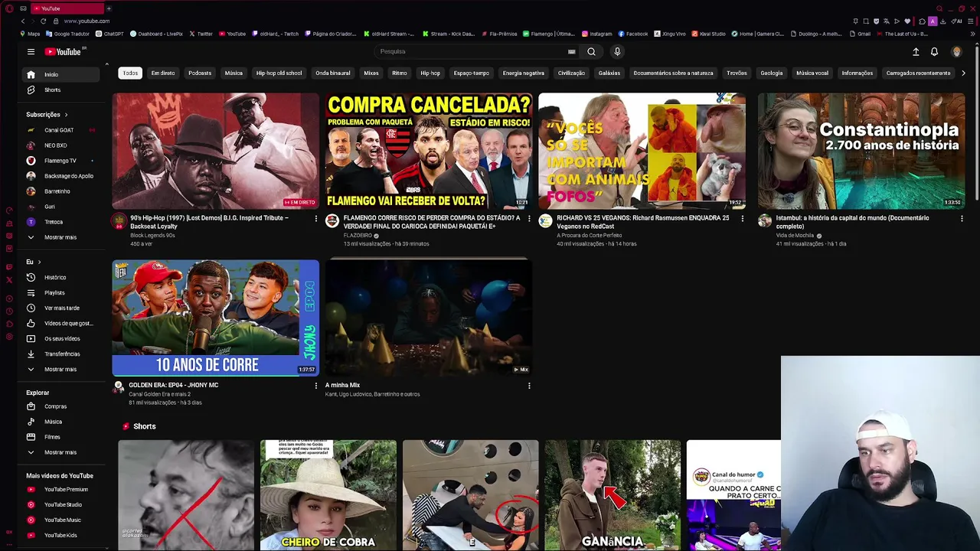Screen dimensions: 980x551
Task: Select the Em direto filter chip
Action: (163, 73)
